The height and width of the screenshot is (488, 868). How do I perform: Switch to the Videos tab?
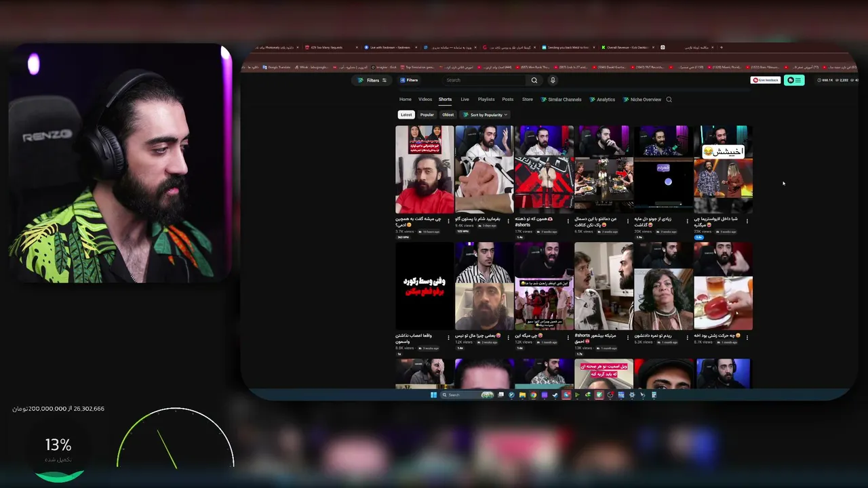coord(425,100)
